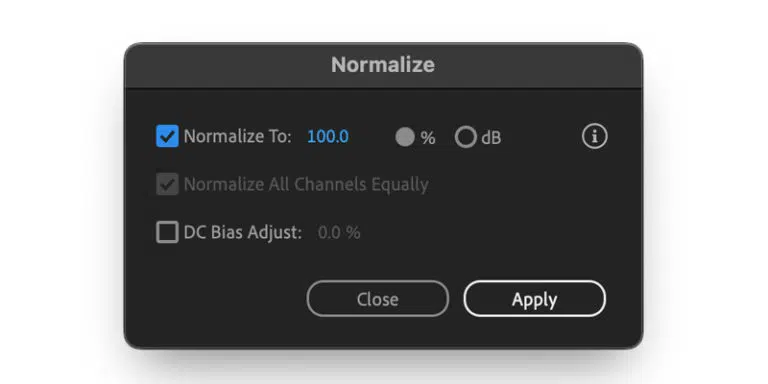Click the filled circle of the % option
The height and width of the screenshot is (384, 768).
click(405, 137)
